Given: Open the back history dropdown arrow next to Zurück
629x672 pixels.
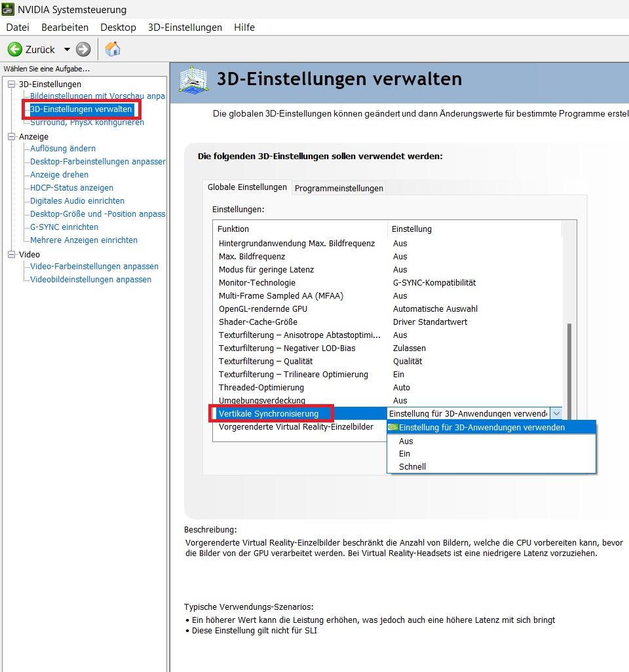Looking at the screenshot, I should click(67, 49).
